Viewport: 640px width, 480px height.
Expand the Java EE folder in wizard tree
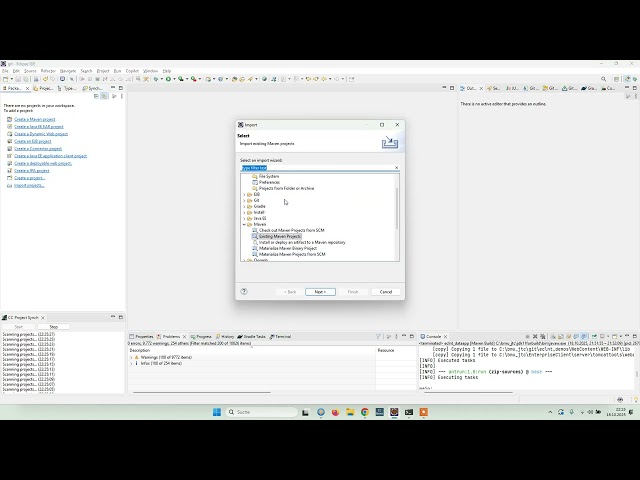244,218
